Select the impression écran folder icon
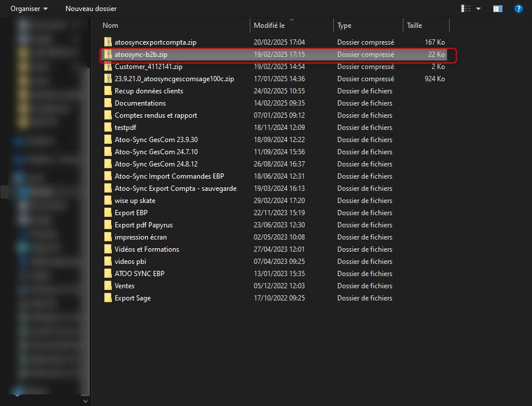This screenshot has height=406, width=532. [108, 237]
